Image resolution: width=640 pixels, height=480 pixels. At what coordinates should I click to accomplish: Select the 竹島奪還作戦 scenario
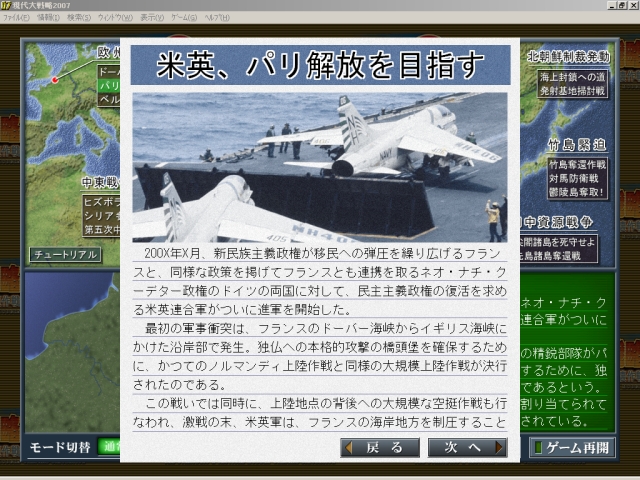tap(577, 164)
